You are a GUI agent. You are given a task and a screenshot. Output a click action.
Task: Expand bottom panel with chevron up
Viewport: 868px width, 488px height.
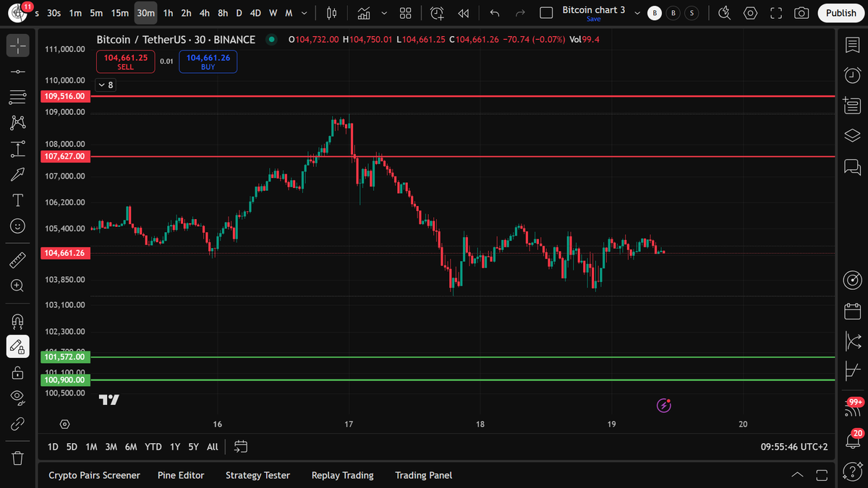pos(797,475)
